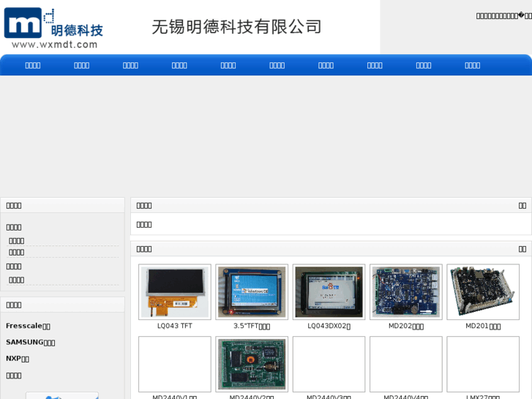Open the blank MD2440V1 product thumbnail
Image resolution: width=532 pixels, height=399 pixels.
(x=175, y=365)
